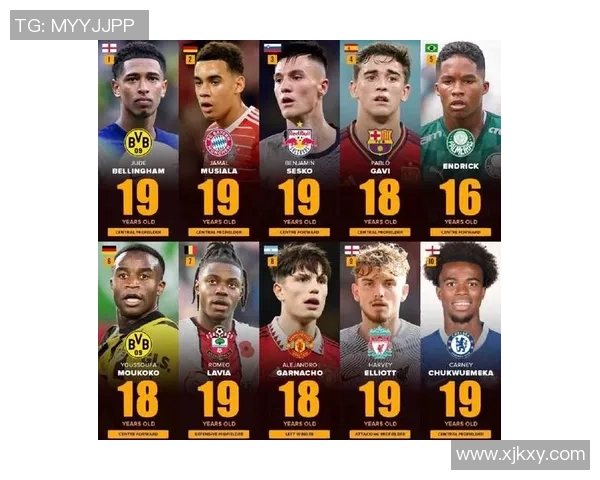
Task: Click the Brazil flag above Endrick
Action: 432,48
